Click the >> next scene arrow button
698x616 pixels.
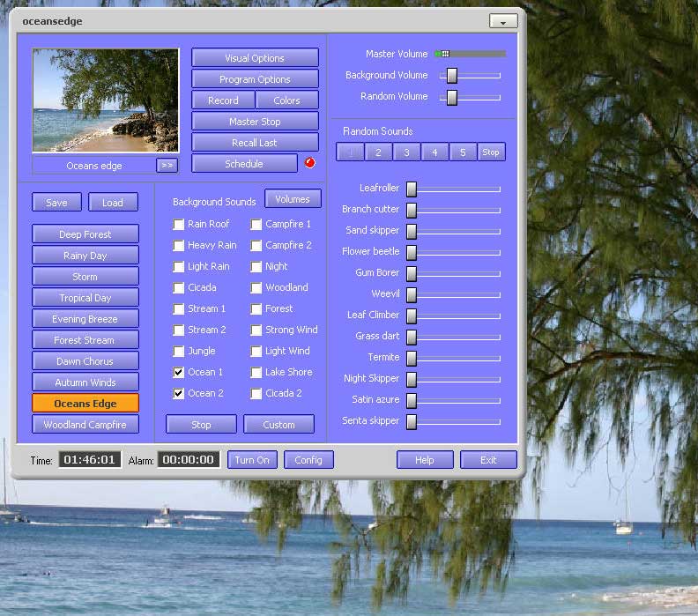(167, 165)
